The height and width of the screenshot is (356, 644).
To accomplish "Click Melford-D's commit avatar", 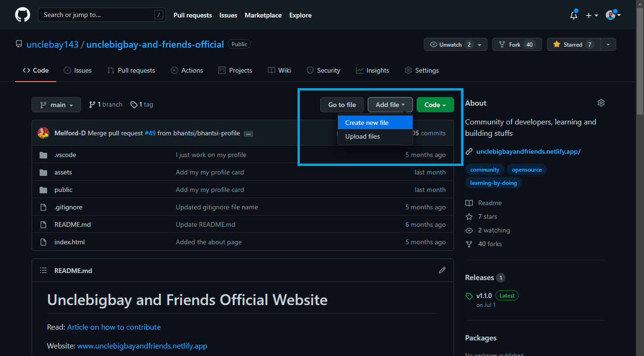I will (43, 133).
